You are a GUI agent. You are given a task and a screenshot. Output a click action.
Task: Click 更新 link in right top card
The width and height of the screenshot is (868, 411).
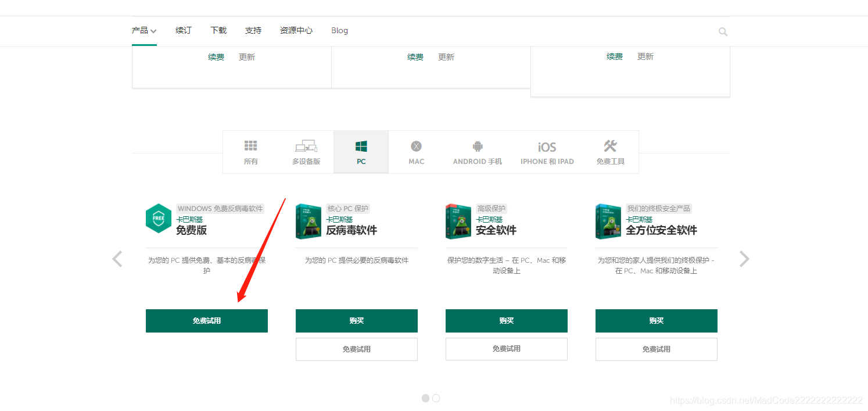[x=645, y=56]
